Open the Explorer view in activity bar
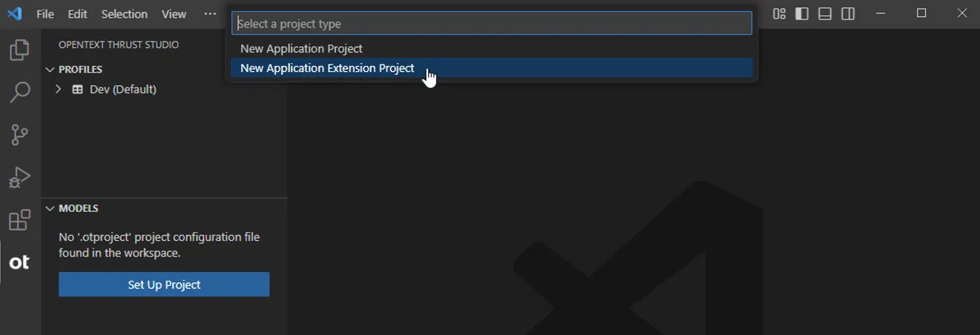Image resolution: width=980 pixels, height=335 pixels. 19,50
